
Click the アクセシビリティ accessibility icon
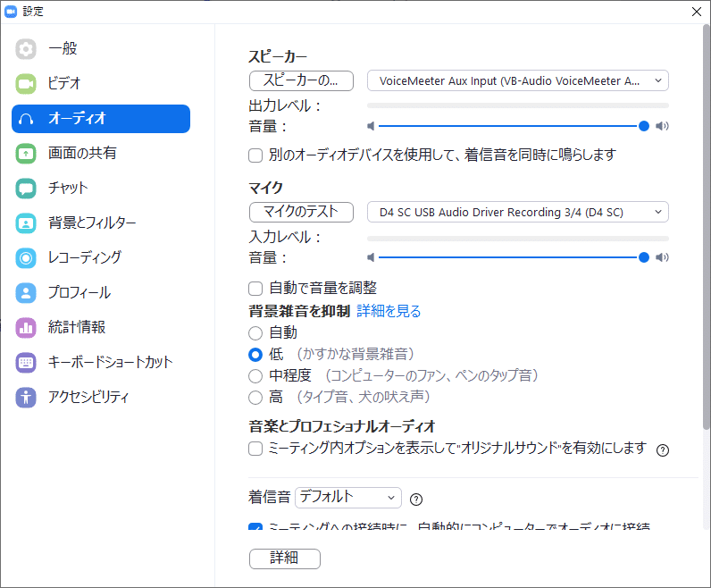(x=26, y=398)
